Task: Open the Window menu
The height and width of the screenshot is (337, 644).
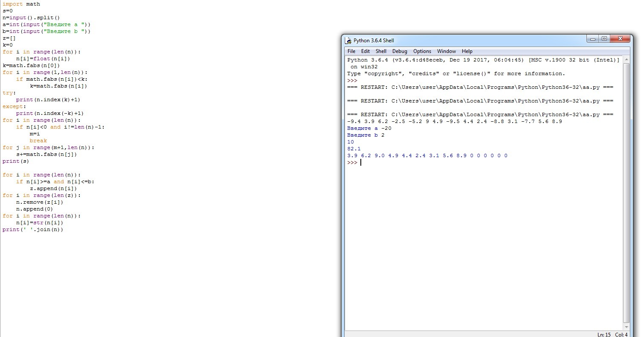Action: point(446,51)
